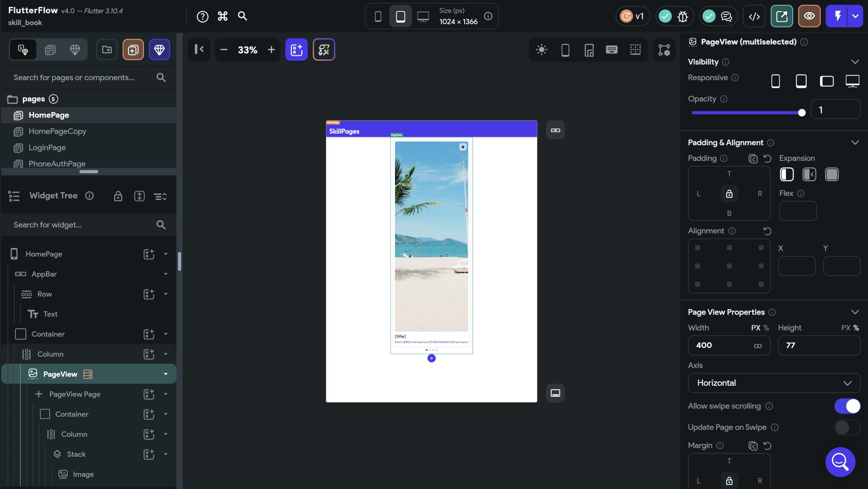868x489 pixels.
Task: Click the Opacity slider handle
Action: click(x=802, y=113)
